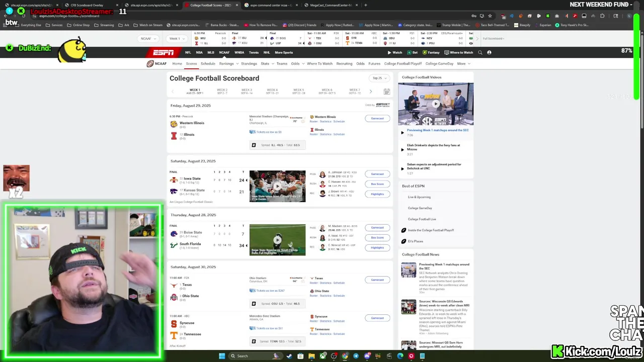Open File Explorer from the taskbar
This screenshot has height=362, width=644.
click(x=311, y=356)
